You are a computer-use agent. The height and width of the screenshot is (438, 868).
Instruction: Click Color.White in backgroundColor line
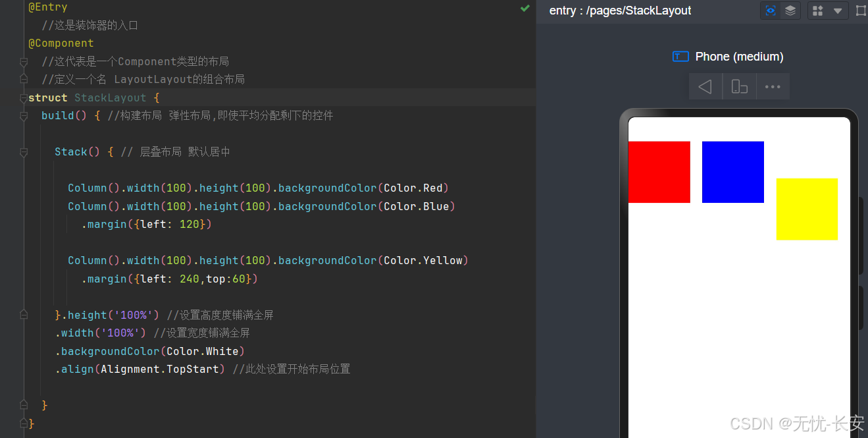pyautogui.click(x=203, y=352)
